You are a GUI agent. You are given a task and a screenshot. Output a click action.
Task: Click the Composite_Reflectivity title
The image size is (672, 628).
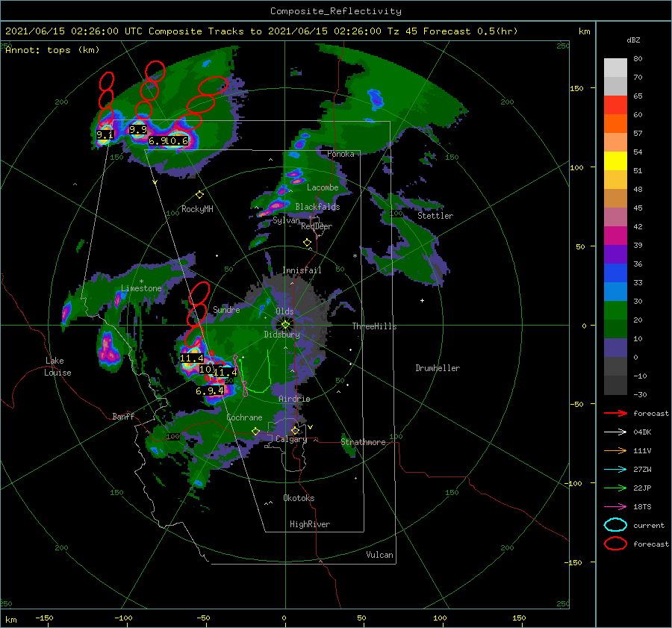pyautogui.click(x=336, y=11)
